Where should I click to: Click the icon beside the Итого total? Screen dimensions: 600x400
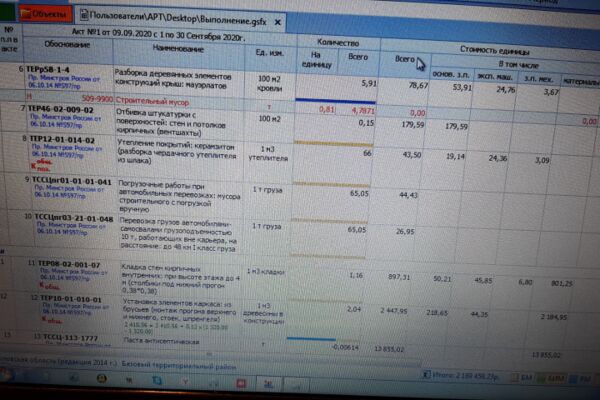point(426,375)
